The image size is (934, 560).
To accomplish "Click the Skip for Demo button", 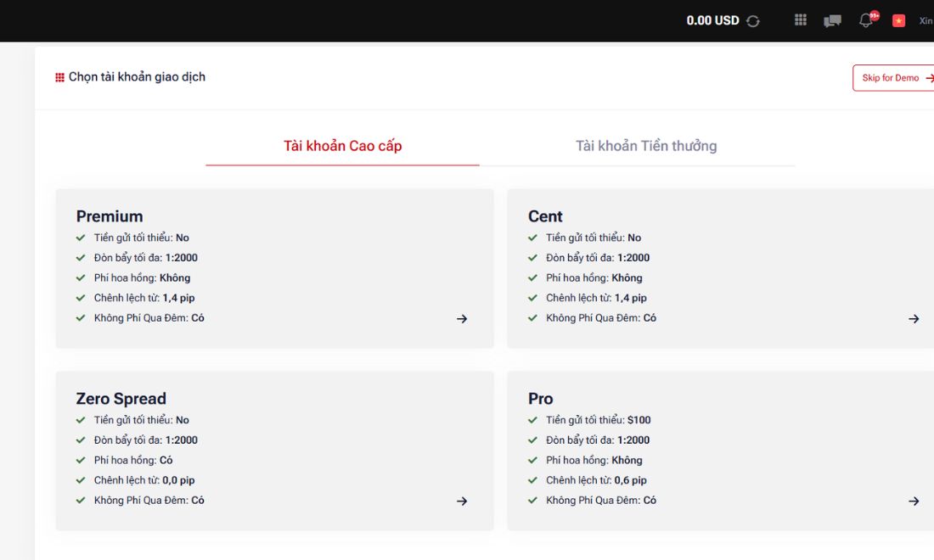I will point(893,78).
